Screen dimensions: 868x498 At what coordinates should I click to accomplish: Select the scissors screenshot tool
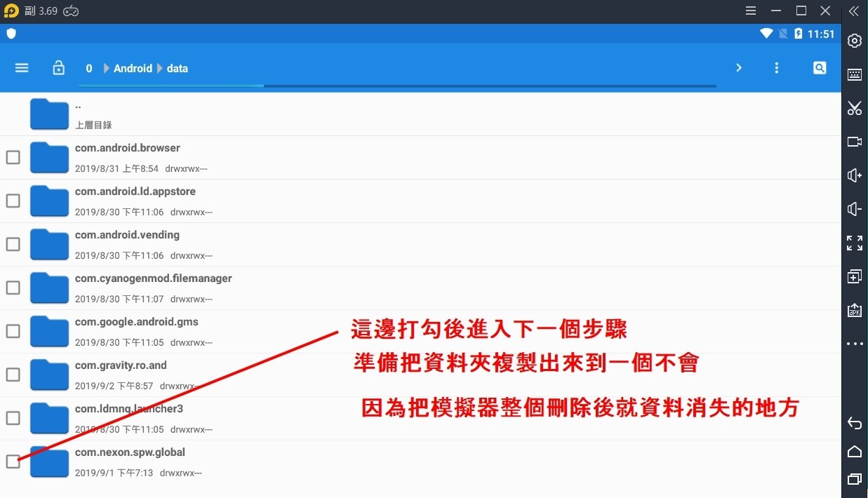tap(855, 108)
